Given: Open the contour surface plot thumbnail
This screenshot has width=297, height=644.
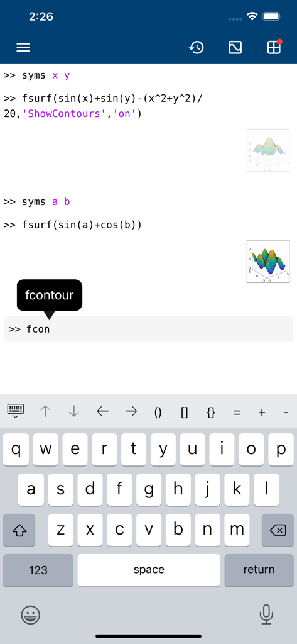Looking at the screenshot, I should [268, 150].
